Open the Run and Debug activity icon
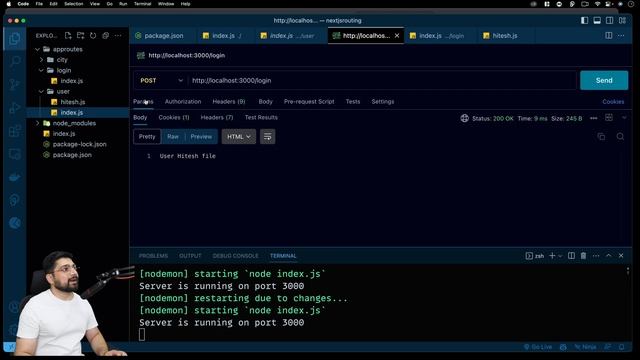The image size is (640, 360). 15,108
